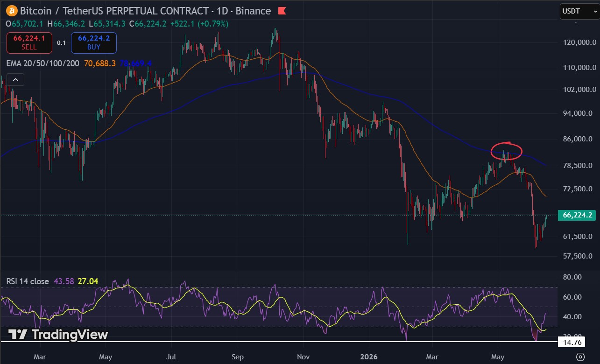The image size is (600, 364).
Task: Collapse the indicator legend with chevron button
Action: pos(15,80)
